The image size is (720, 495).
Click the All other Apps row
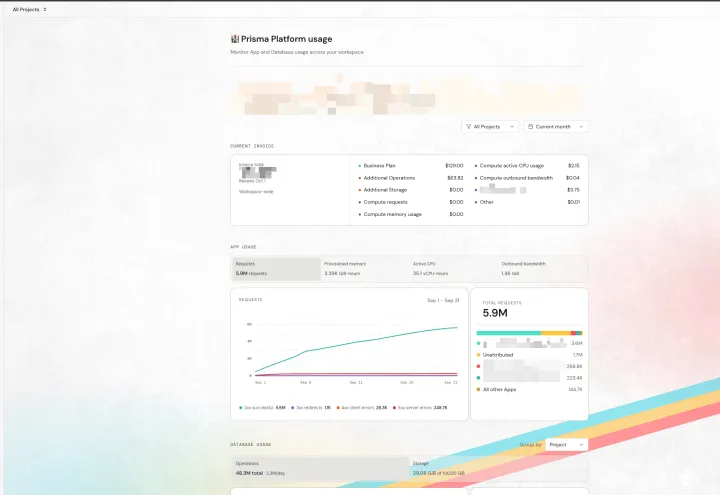pyautogui.click(x=529, y=389)
